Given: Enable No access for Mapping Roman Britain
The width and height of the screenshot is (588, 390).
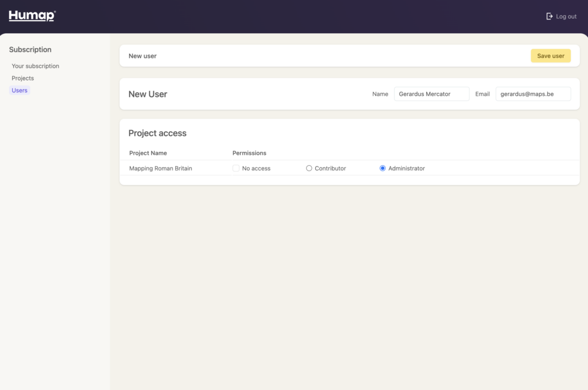Looking at the screenshot, I should (x=236, y=168).
